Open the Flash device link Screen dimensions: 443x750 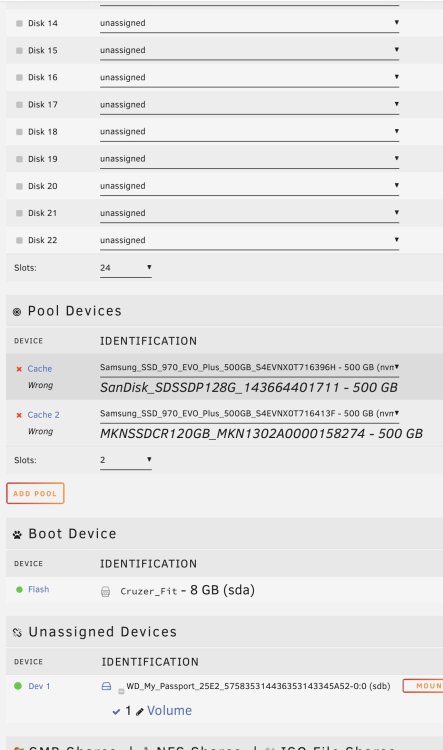38,589
